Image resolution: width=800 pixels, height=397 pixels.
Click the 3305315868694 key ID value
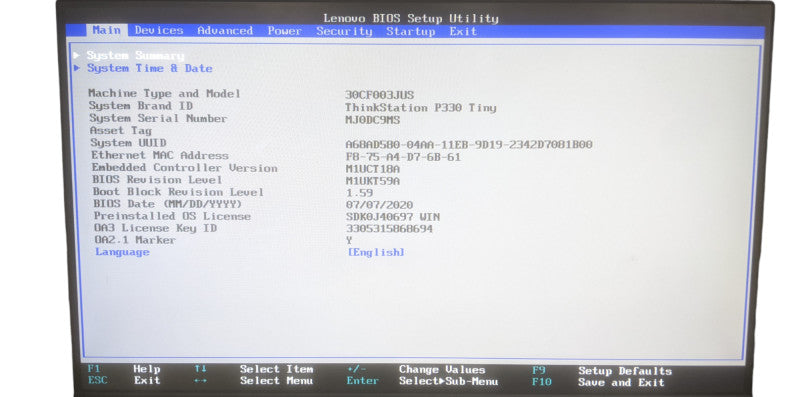[389, 229]
